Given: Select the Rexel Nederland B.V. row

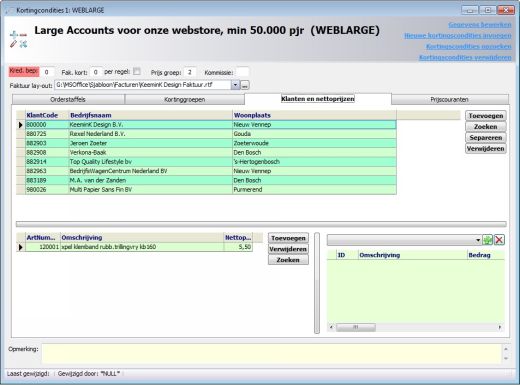Looking at the screenshot, I should (211, 134).
